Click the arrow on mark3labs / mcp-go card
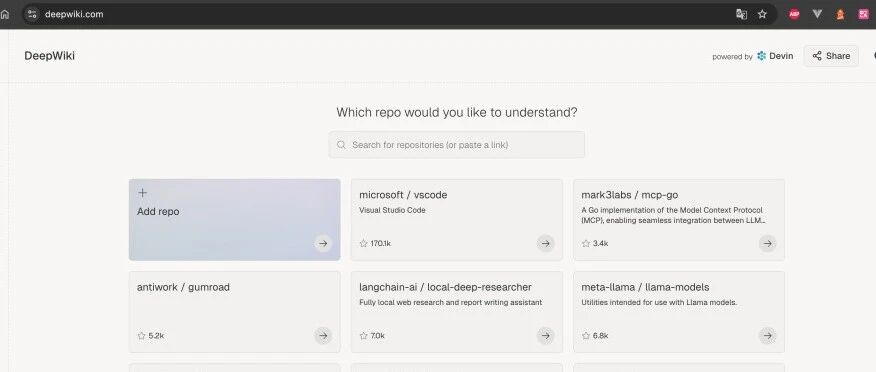Screen dimensions: 876x372 point(768,243)
